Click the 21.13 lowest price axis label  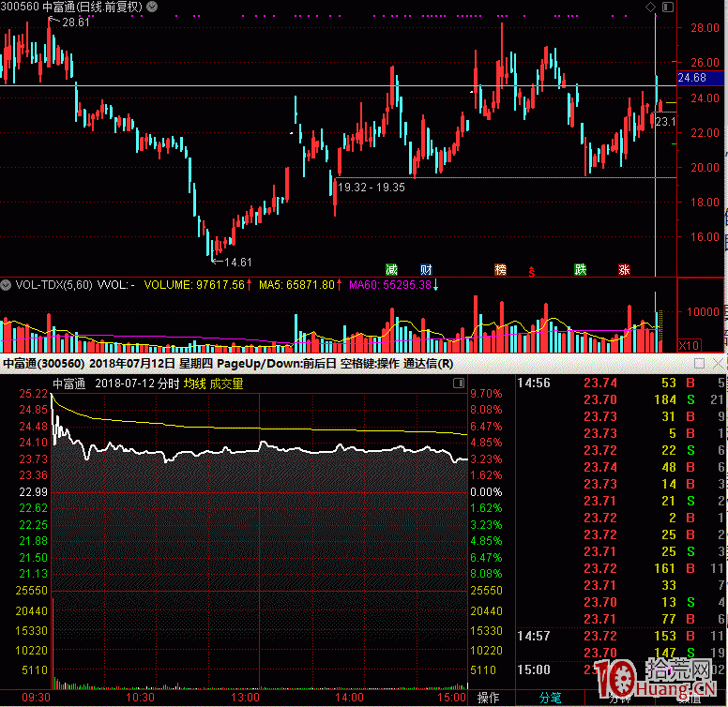(34, 574)
